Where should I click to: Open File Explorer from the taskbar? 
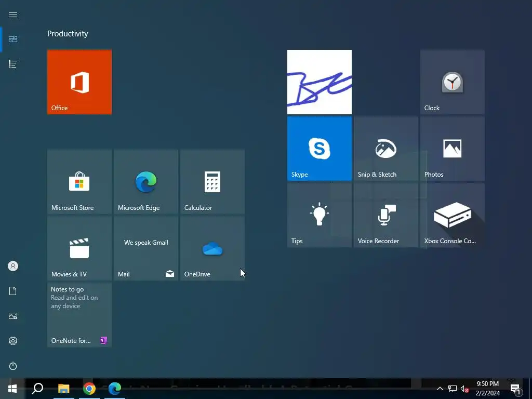click(x=63, y=389)
